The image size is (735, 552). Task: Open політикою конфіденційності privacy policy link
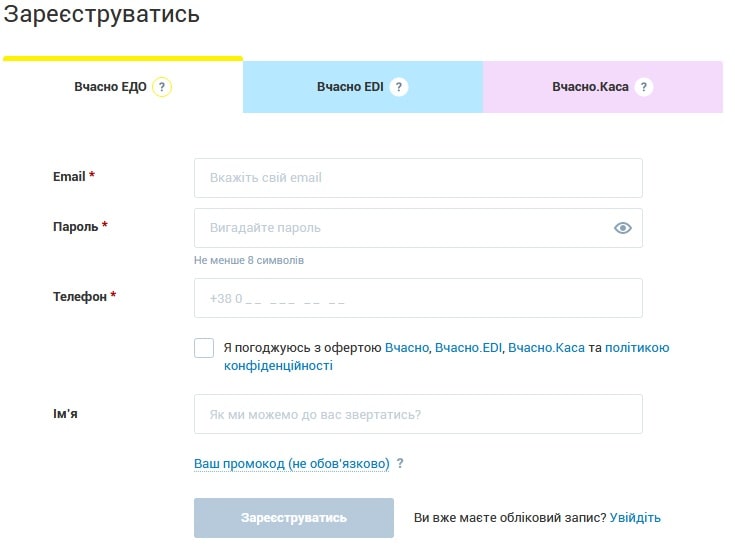pos(446,357)
